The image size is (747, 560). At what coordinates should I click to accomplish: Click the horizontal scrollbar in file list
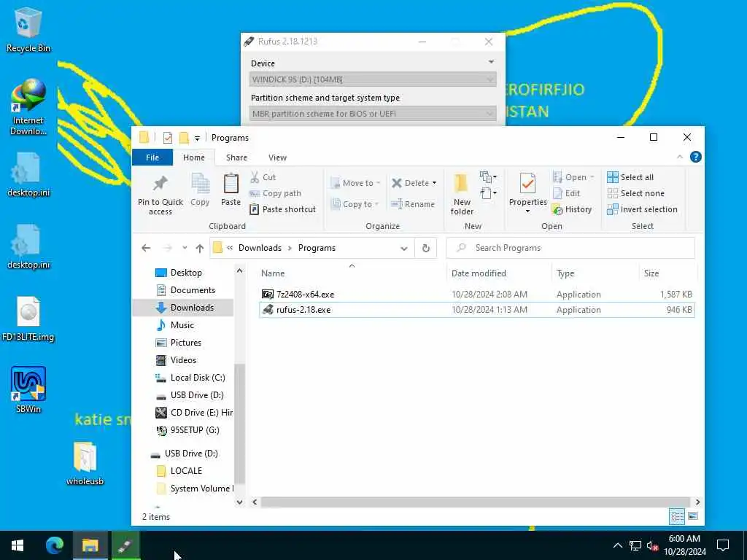click(475, 502)
